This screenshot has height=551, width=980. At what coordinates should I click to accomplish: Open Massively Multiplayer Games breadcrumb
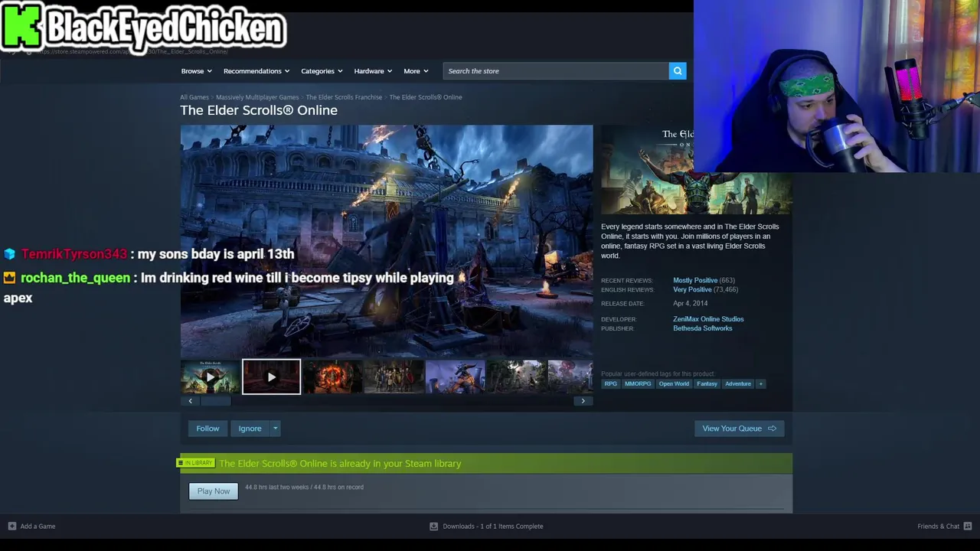[257, 97]
